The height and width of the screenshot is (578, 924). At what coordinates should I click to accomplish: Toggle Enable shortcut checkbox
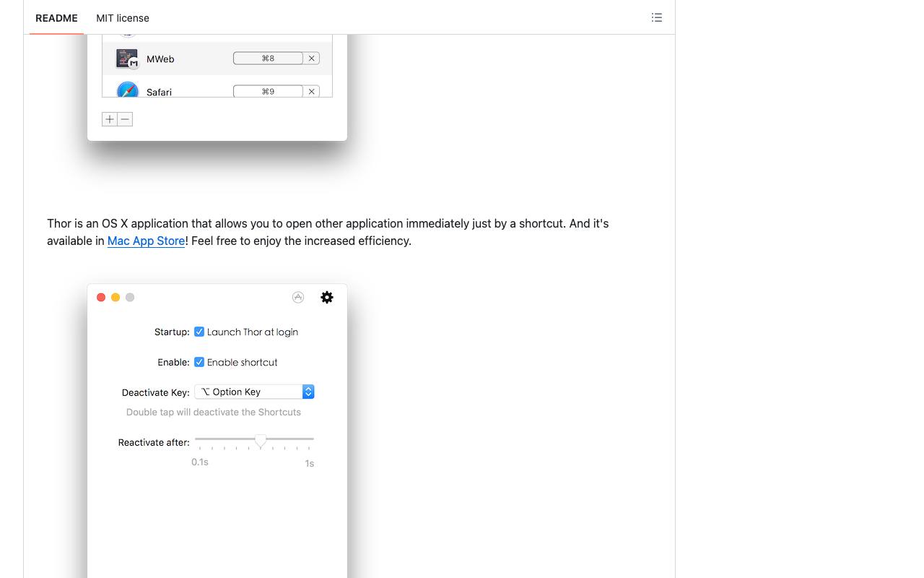tap(199, 362)
